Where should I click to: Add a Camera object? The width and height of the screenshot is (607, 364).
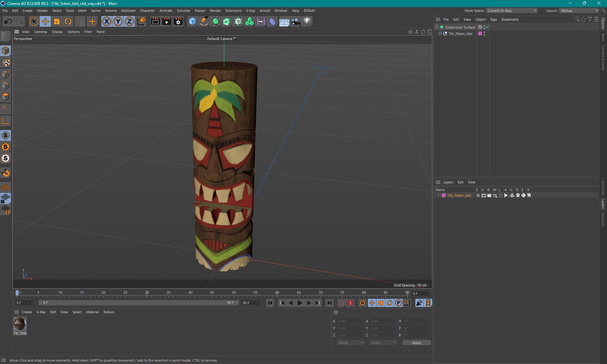coord(295,22)
